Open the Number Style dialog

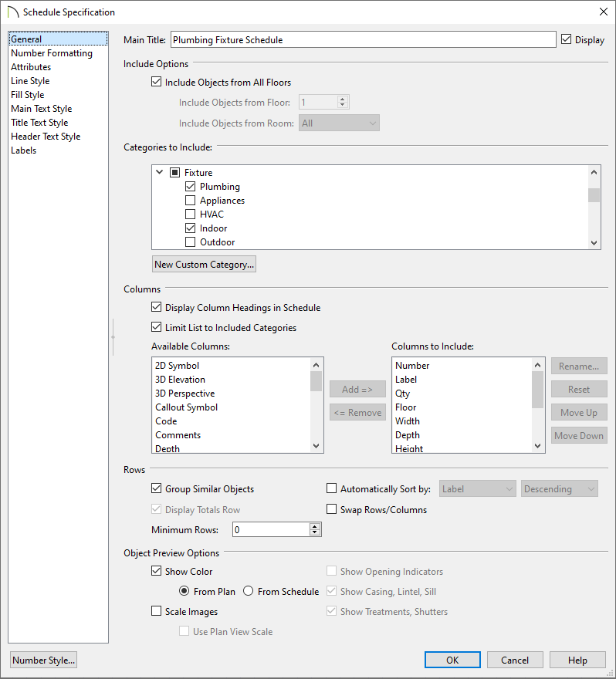click(43, 660)
